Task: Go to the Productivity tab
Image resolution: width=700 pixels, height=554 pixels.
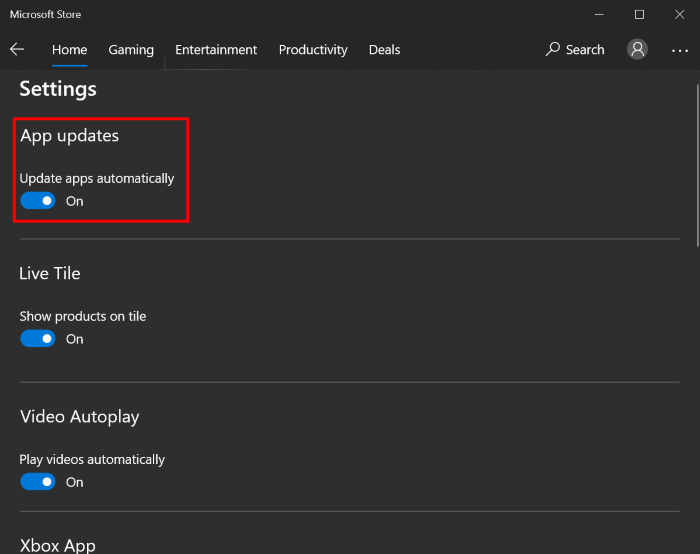Action: 313,49
